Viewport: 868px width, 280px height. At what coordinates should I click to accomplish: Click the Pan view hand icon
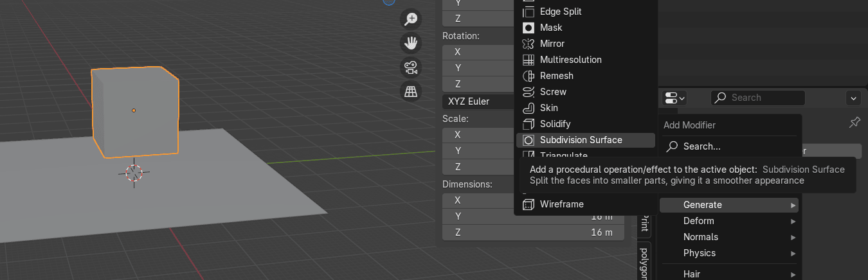[411, 43]
